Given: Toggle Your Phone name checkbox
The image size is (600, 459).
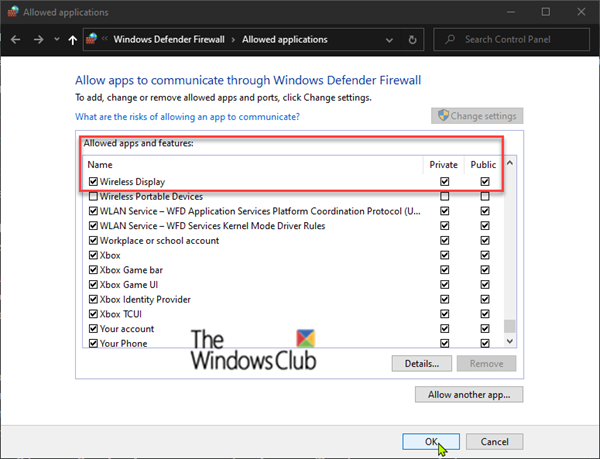Looking at the screenshot, I should (x=93, y=343).
